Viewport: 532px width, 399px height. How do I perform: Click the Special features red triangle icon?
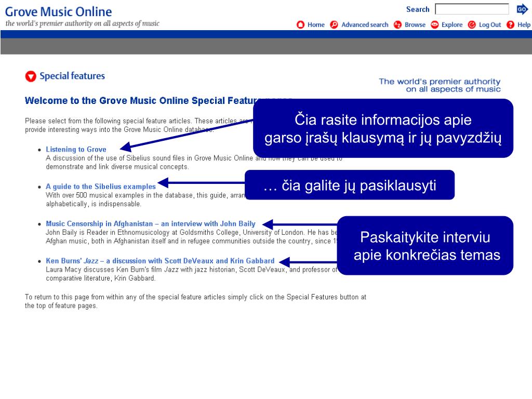(31, 76)
